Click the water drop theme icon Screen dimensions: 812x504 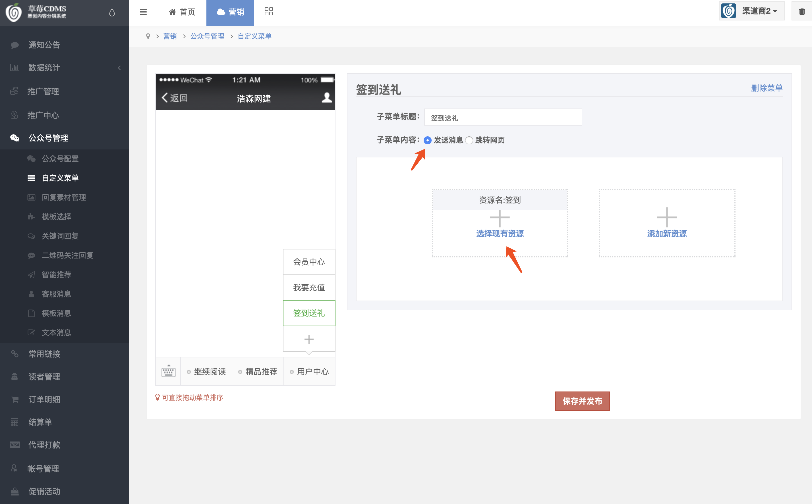112,12
